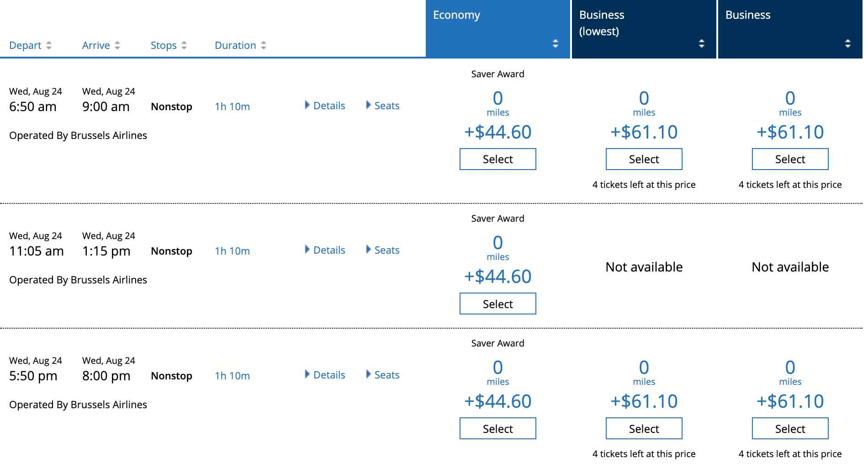Image resolution: width=868 pixels, height=469 pixels.
Task: Sort by Economy price using its sort icon
Action: pyautogui.click(x=556, y=44)
